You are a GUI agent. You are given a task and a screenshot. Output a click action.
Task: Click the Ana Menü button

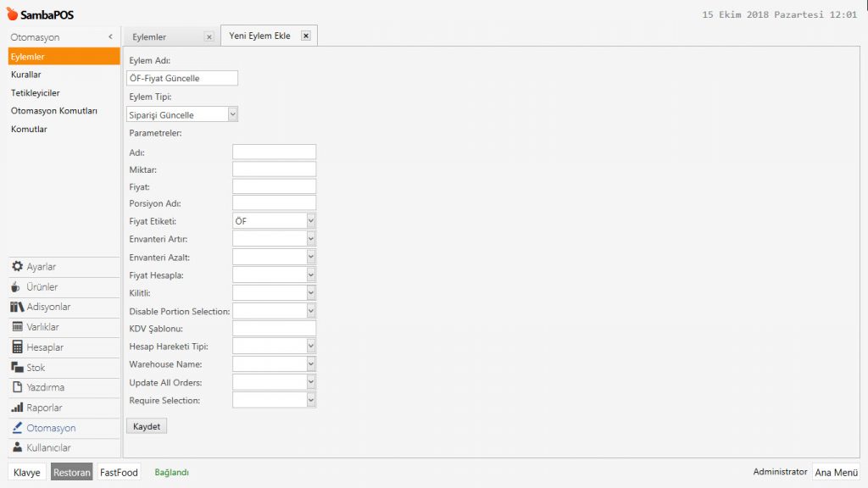[x=836, y=473]
